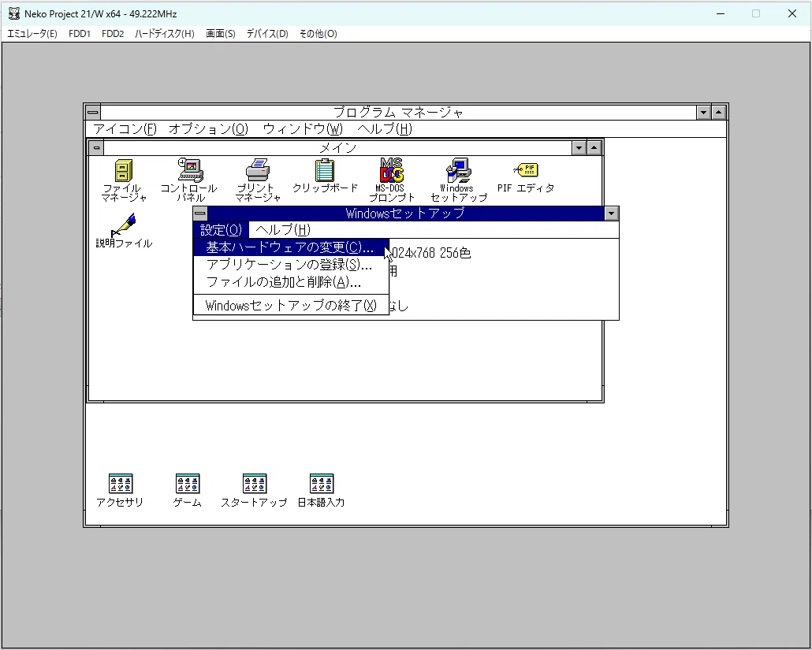812x650 pixels.
Task: Open control-menu box of プログラムマネージャ
Action: click(93, 113)
